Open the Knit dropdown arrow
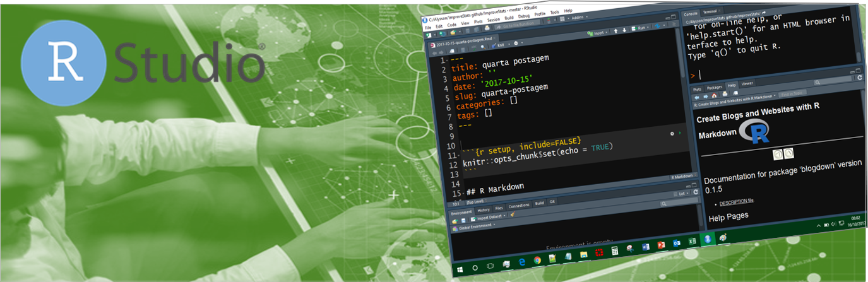This screenshot has width=868, height=282. (x=509, y=44)
